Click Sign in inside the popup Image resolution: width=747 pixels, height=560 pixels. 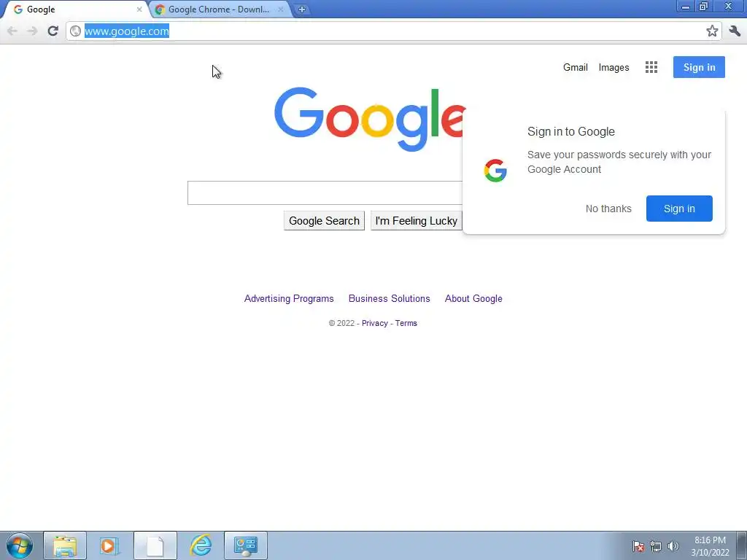click(679, 209)
